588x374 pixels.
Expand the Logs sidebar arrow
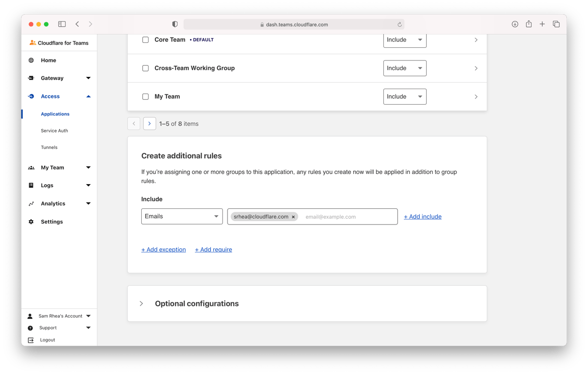pyautogui.click(x=88, y=186)
